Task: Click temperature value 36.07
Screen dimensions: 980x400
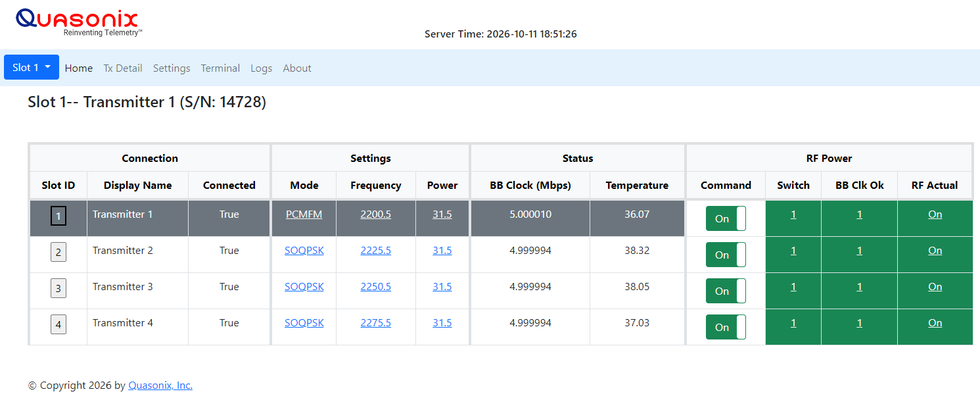Action: pos(637,214)
